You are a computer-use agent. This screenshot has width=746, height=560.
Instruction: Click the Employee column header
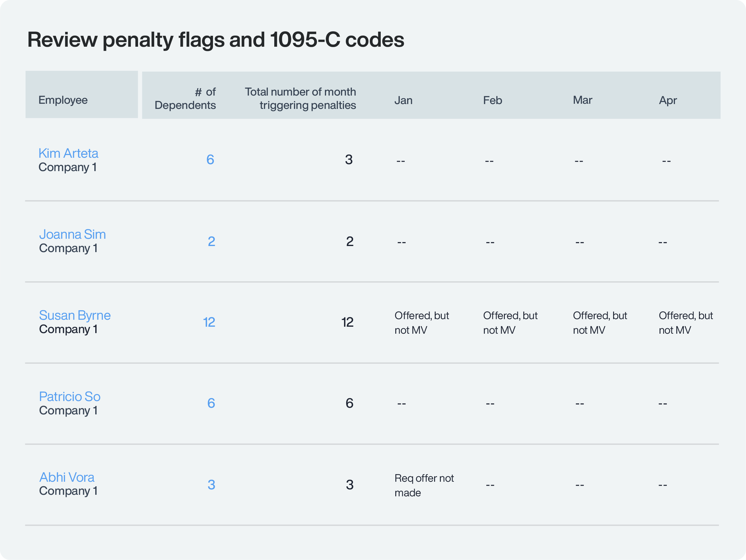pyautogui.click(x=63, y=100)
